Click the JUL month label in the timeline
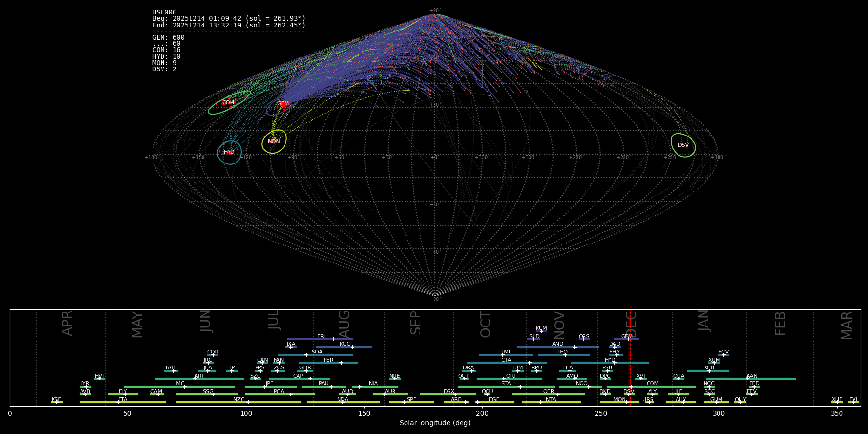The width and height of the screenshot is (868, 434). click(274, 320)
